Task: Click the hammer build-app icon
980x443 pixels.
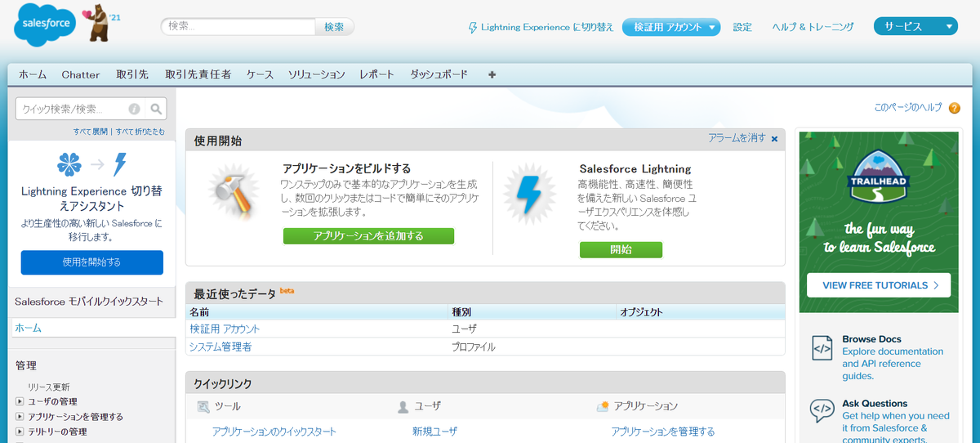Action: [235, 195]
